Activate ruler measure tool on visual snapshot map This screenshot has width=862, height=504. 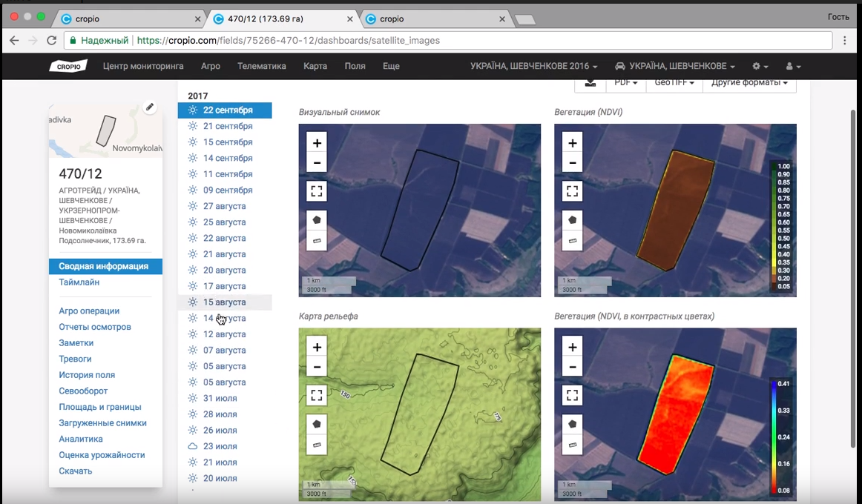coord(317,240)
